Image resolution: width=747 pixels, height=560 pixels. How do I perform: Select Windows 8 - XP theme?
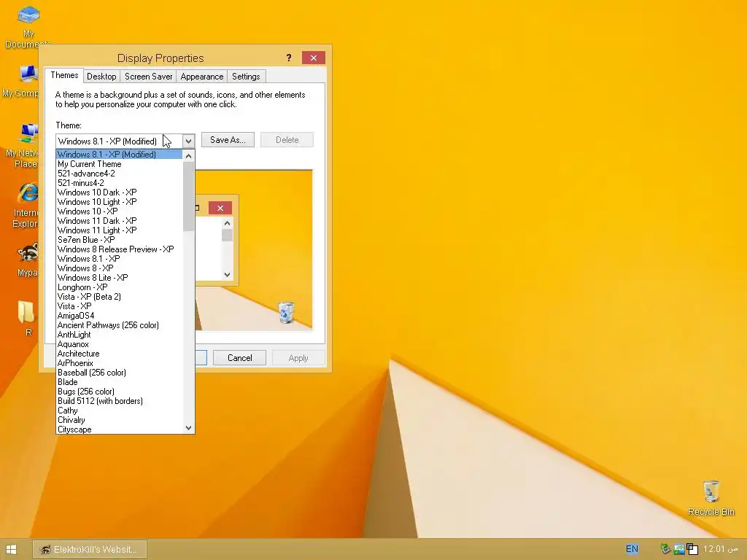click(119, 268)
